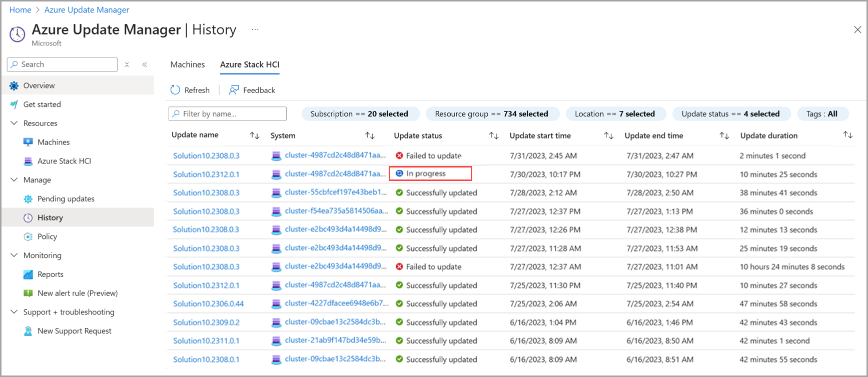Sort by Update end time arrows
The image size is (868, 377).
724,135
